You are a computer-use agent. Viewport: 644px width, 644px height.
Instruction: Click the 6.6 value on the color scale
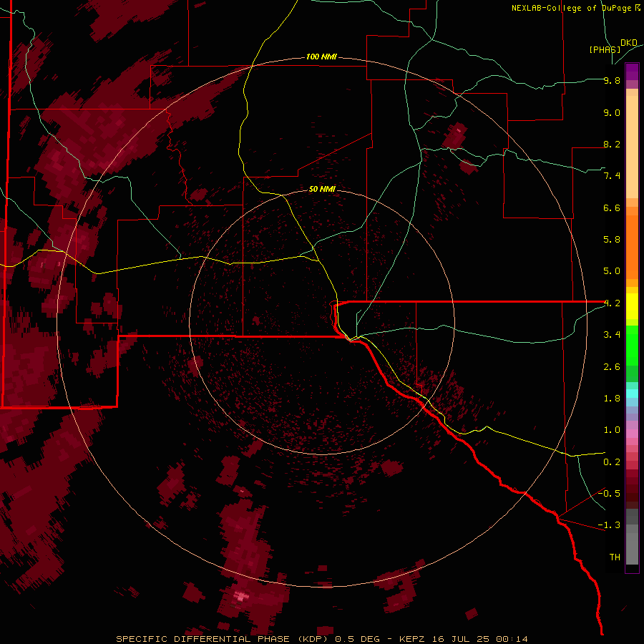612,208
